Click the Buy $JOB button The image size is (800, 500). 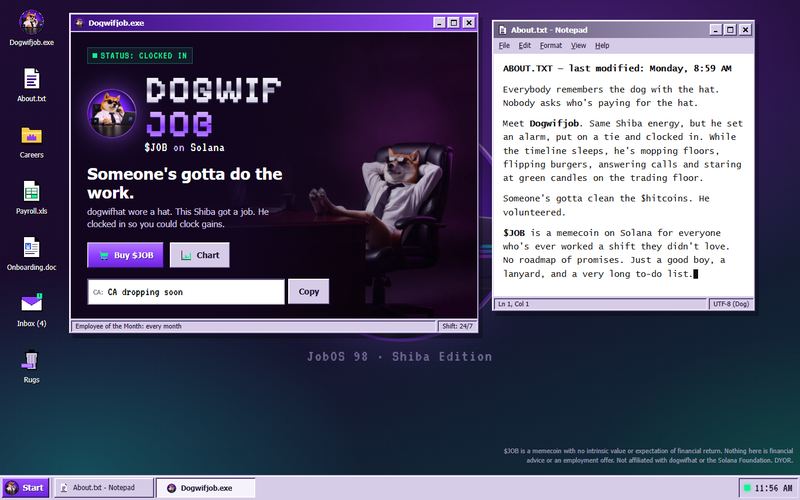coord(125,255)
